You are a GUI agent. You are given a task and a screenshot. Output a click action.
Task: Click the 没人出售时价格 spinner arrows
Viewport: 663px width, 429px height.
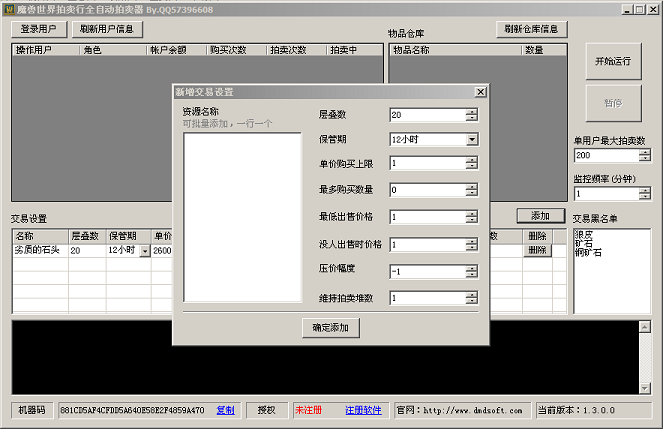pos(472,245)
